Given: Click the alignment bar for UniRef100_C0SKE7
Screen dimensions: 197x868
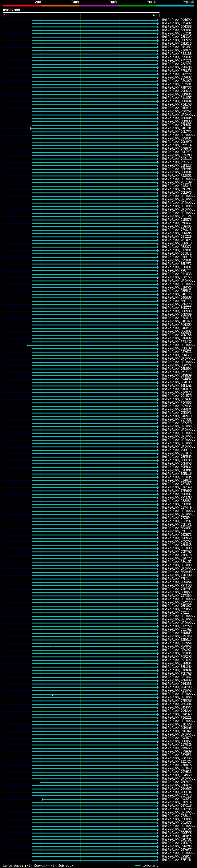Looking at the screenshot, I should [x=100, y=799].
